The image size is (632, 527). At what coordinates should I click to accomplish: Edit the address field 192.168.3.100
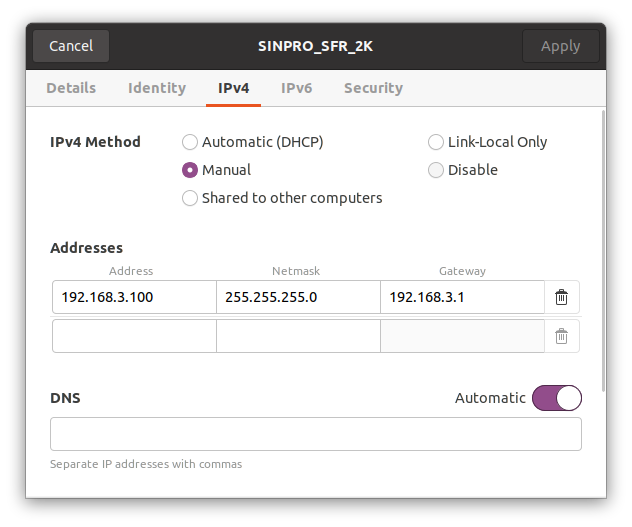134,297
